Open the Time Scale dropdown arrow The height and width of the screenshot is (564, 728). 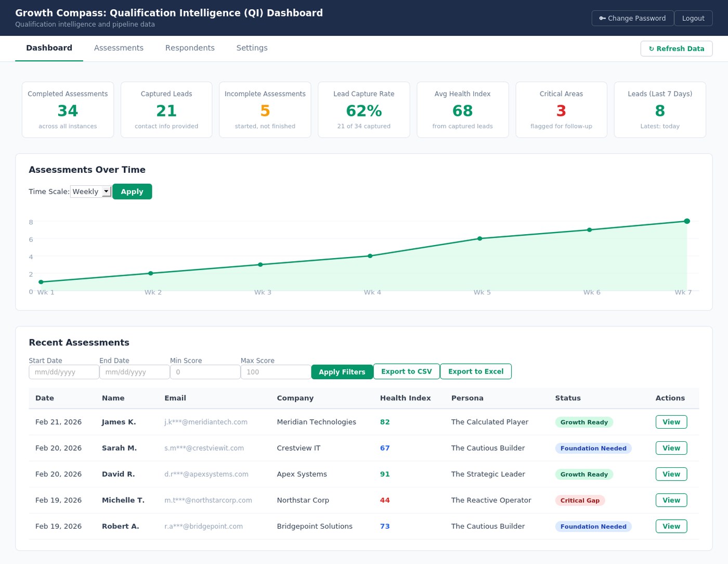tap(107, 191)
